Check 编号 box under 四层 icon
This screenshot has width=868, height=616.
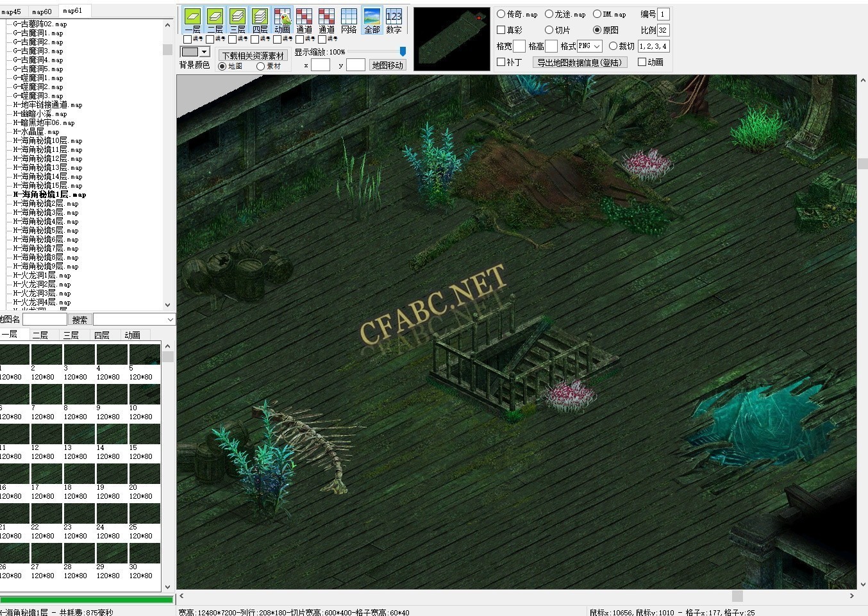pos(255,39)
